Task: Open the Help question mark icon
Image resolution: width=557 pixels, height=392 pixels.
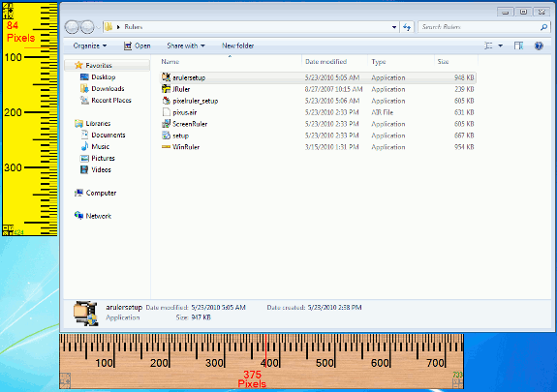Action: click(539, 45)
